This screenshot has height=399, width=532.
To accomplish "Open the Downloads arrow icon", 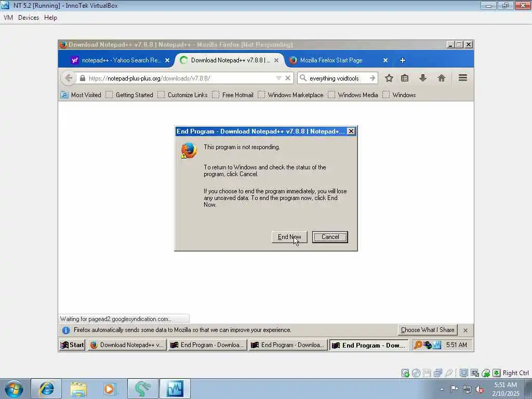I will (423, 78).
